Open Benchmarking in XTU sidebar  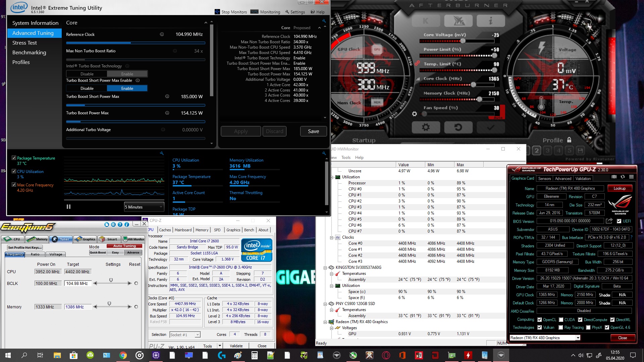click(x=29, y=53)
